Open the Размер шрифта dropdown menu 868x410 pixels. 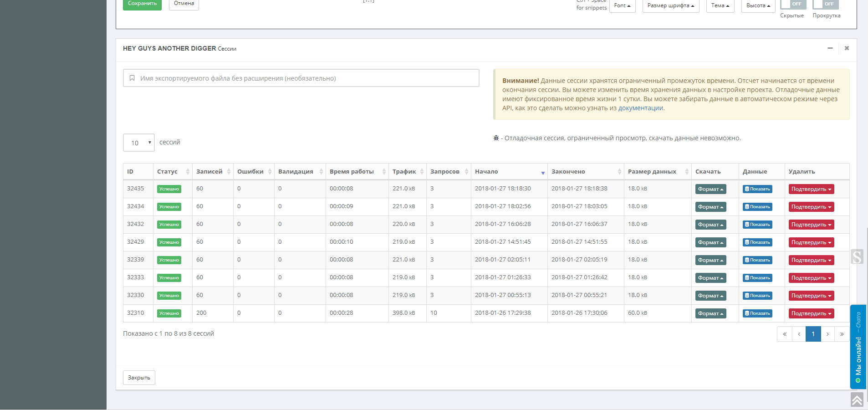click(x=670, y=6)
